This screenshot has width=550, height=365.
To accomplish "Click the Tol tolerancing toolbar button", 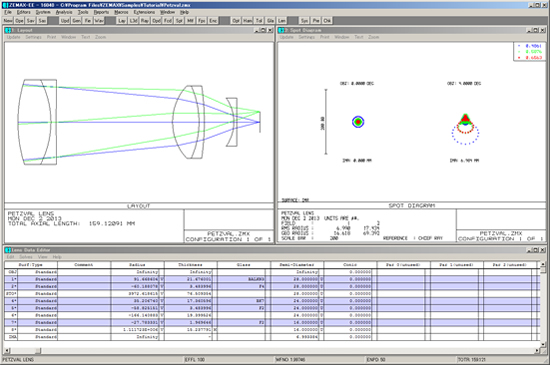I will coord(259,21).
